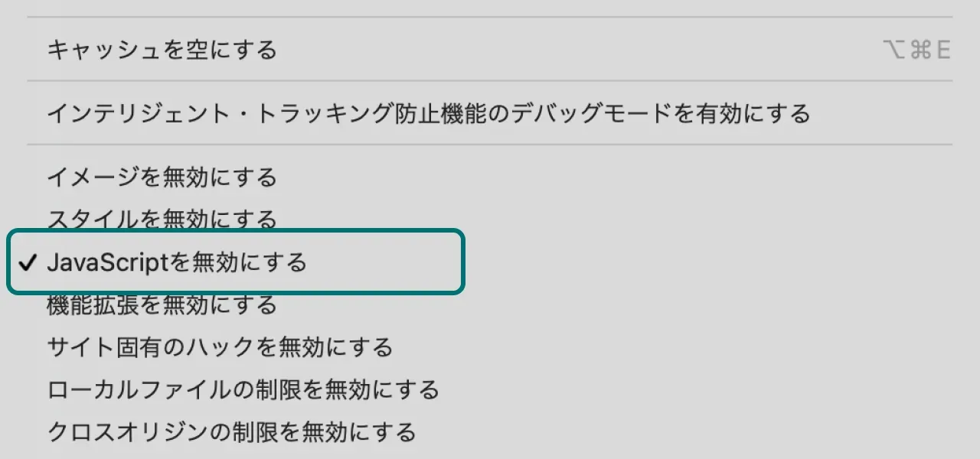The image size is (980, 459).
Task: Click サイト固有のハックを無効にする entry
Action: tap(220, 346)
